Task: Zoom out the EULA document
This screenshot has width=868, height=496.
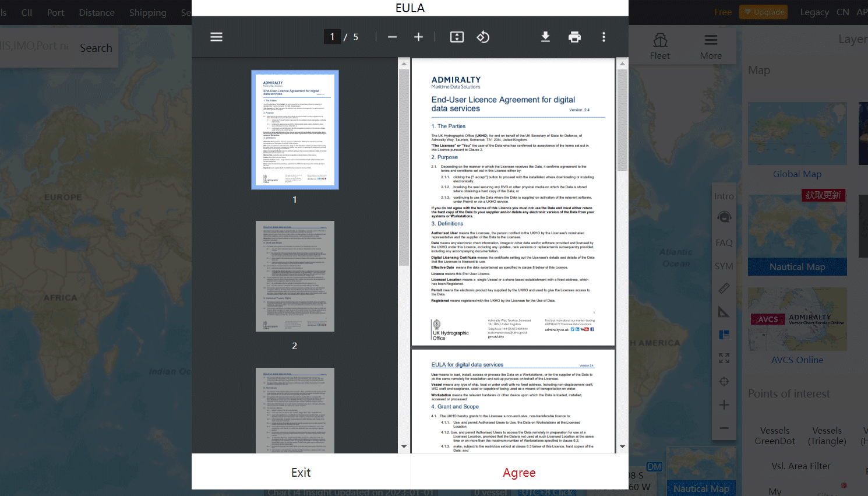Action: coord(392,37)
